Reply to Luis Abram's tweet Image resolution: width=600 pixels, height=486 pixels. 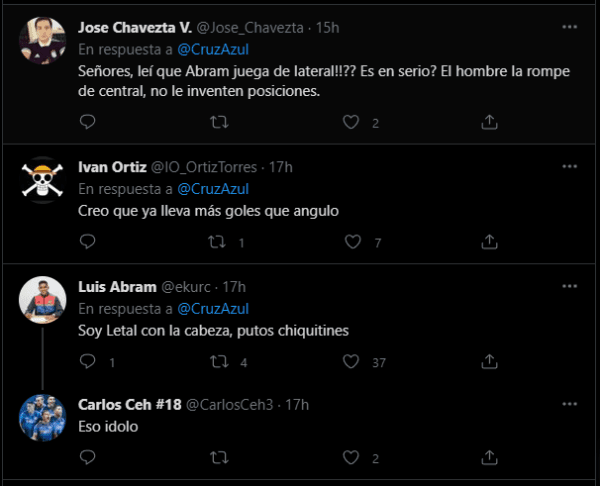(x=87, y=361)
